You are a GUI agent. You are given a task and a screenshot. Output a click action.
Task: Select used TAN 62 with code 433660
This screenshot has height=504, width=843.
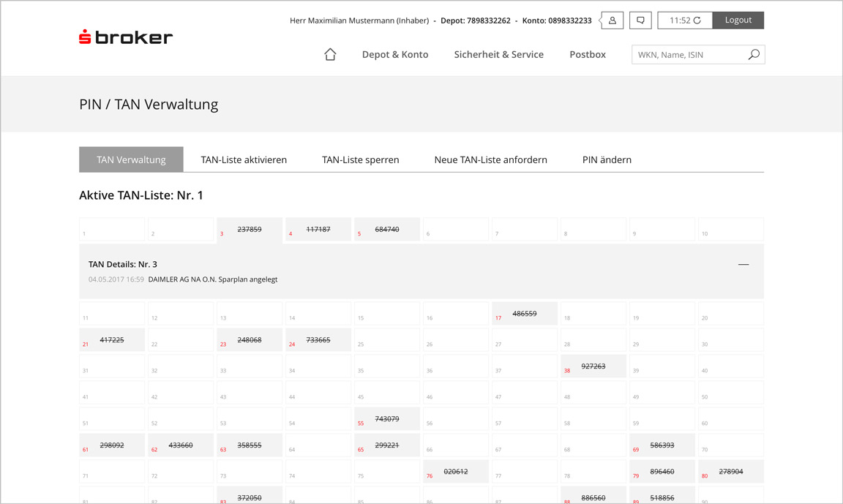181,445
